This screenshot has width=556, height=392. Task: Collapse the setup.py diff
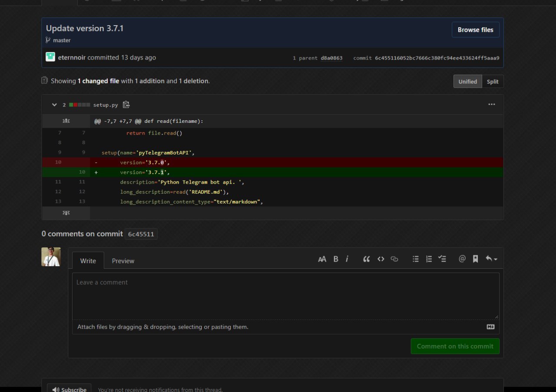coord(54,105)
